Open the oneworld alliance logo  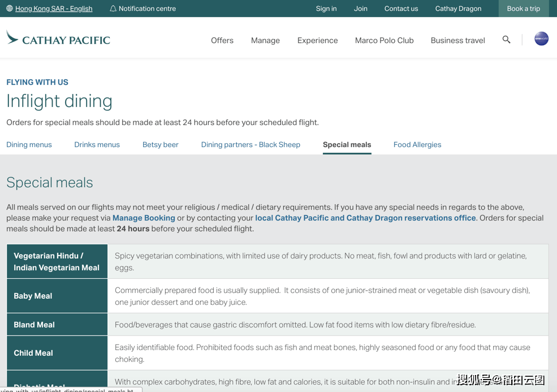541,38
